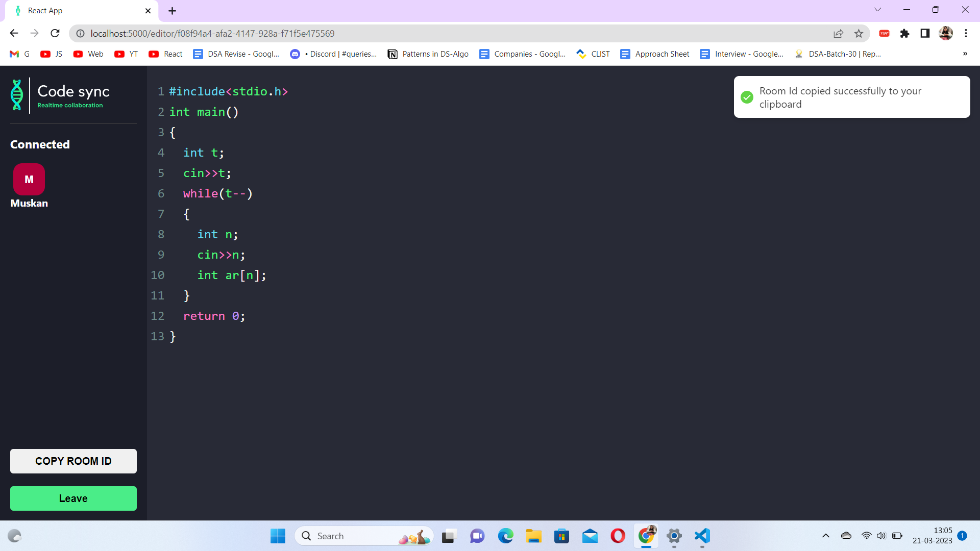Reload the current page
This screenshot has height=551, width=980.
[x=55, y=33]
